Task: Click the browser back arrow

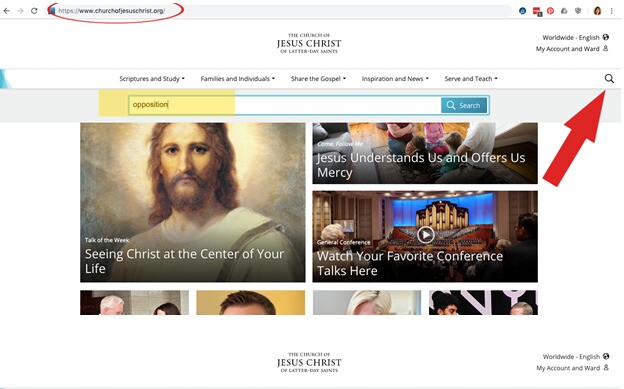Action: tap(7, 11)
